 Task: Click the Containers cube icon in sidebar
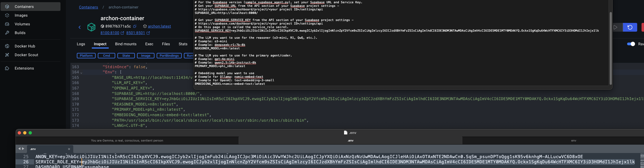click(x=7, y=7)
